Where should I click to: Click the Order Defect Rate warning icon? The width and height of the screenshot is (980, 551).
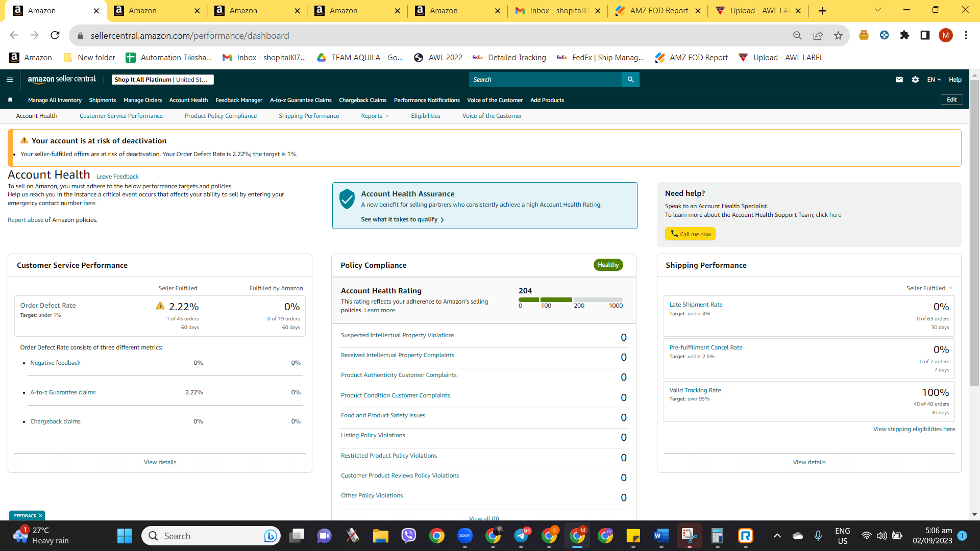click(160, 306)
